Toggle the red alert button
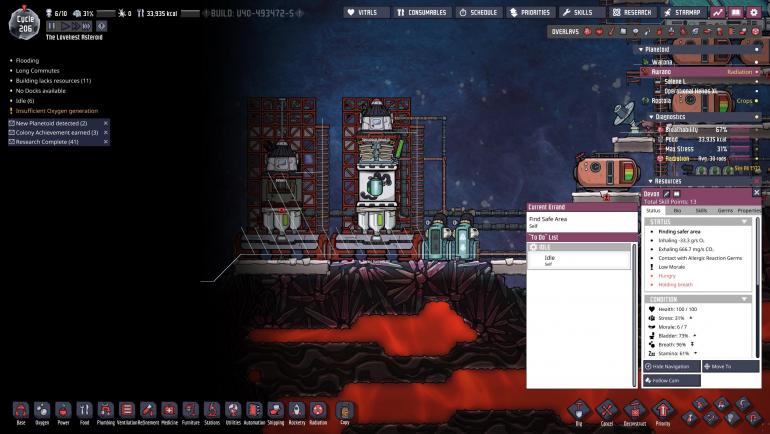770x434 pixels. click(101, 26)
